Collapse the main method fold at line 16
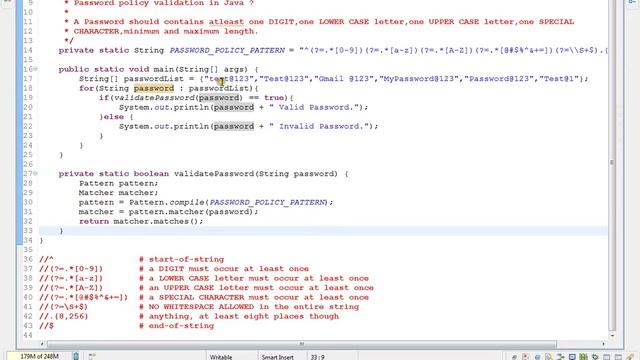Image resolution: width=640 pixels, height=360 pixels. [x=36, y=69]
